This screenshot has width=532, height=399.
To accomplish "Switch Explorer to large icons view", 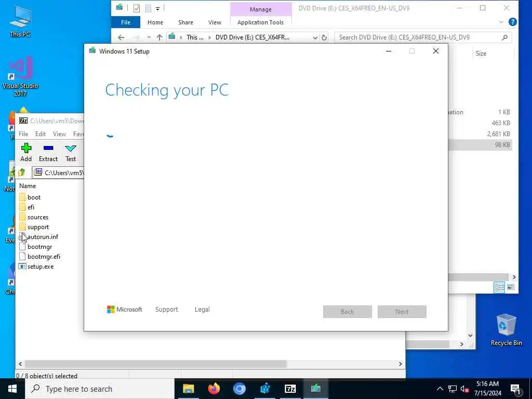I will pyautogui.click(x=510, y=287).
